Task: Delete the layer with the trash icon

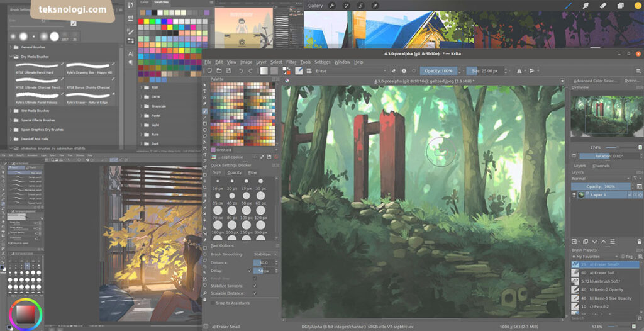Action: [639, 242]
